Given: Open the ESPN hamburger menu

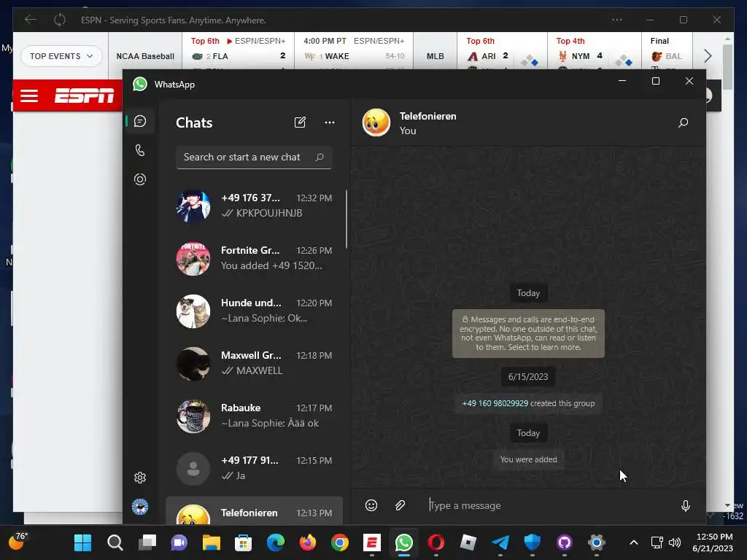Looking at the screenshot, I should pos(29,96).
